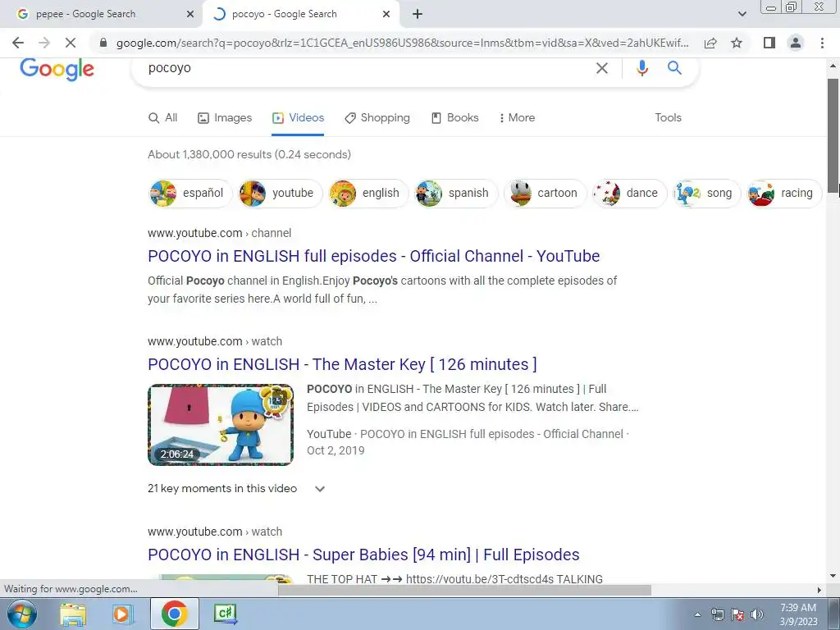Click the first result's 'www.youtube.com › channel' breadcrumb
Image resolution: width=840 pixels, height=630 pixels.
point(220,233)
